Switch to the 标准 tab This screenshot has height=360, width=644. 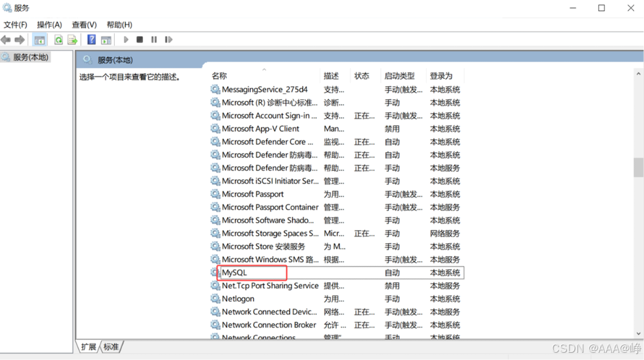pos(112,347)
